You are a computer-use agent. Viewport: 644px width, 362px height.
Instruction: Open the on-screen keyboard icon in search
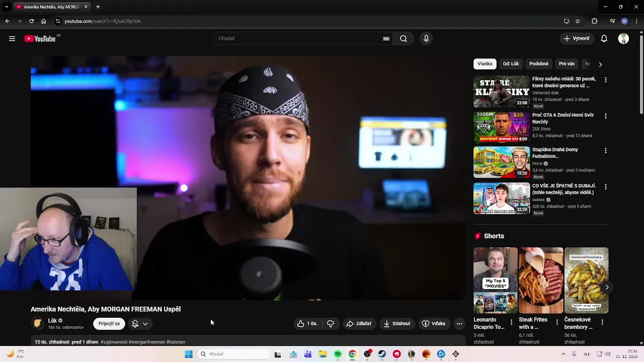[x=386, y=39]
